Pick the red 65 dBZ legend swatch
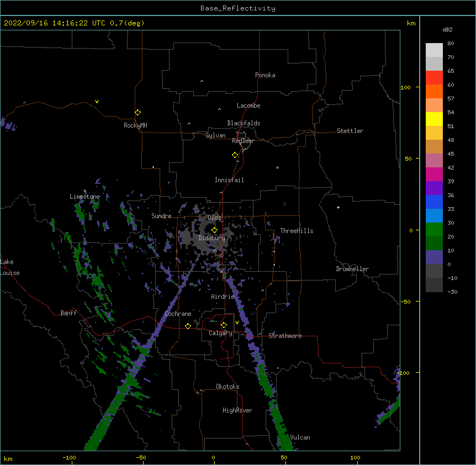 point(434,78)
